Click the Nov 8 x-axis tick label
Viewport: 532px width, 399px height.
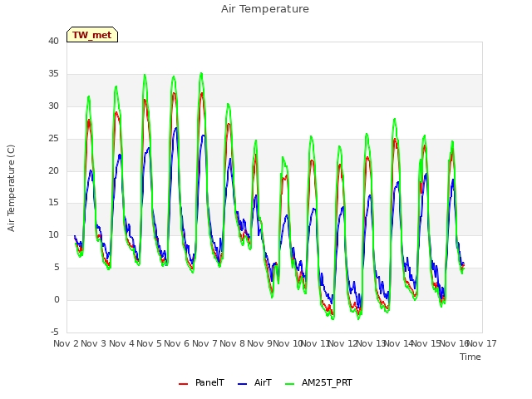[x=233, y=343]
